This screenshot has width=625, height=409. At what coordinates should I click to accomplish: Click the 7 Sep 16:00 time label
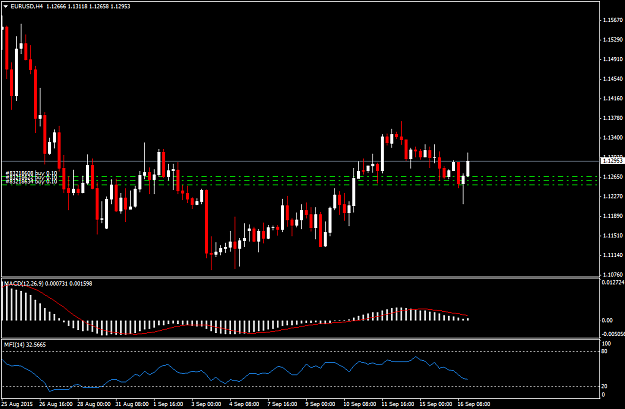point(282,404)
